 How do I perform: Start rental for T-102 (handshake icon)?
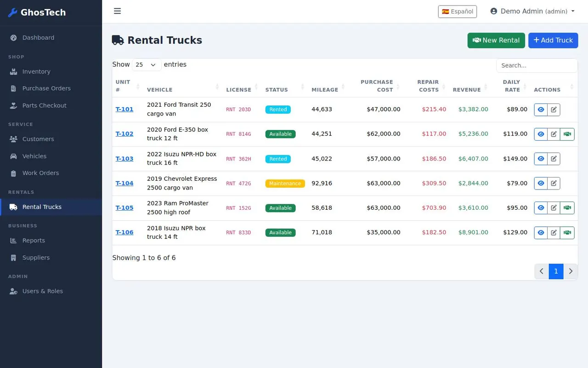pos(567,134)
